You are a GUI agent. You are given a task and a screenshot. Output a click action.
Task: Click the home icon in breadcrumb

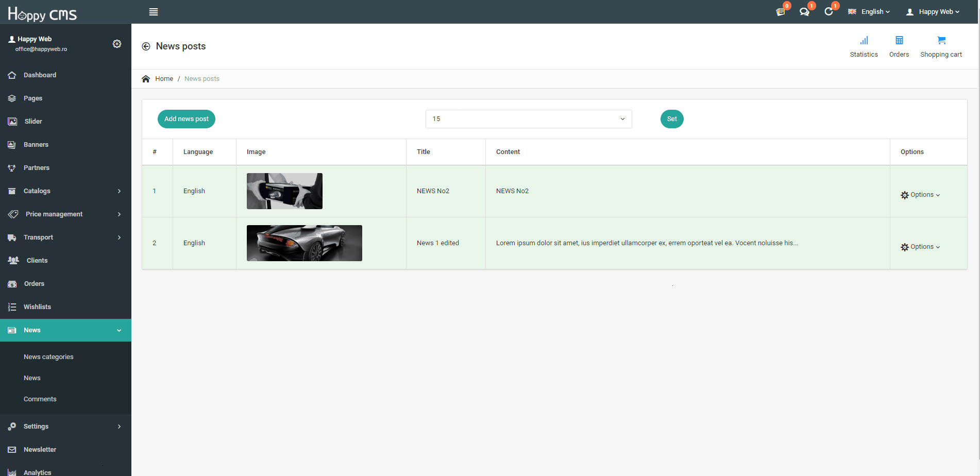pos(146,79)
